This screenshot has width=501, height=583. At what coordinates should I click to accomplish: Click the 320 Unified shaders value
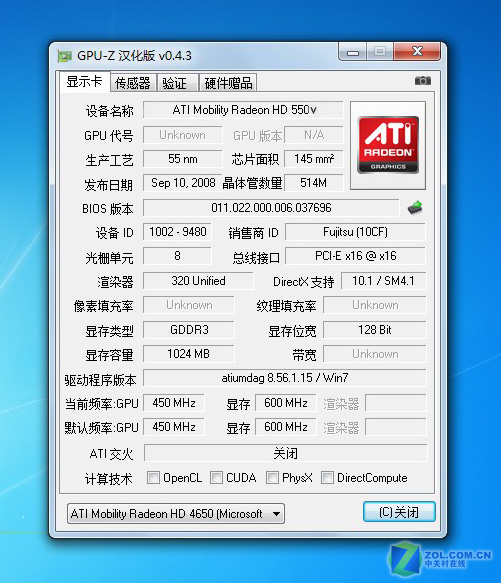(x=198, y=281)
